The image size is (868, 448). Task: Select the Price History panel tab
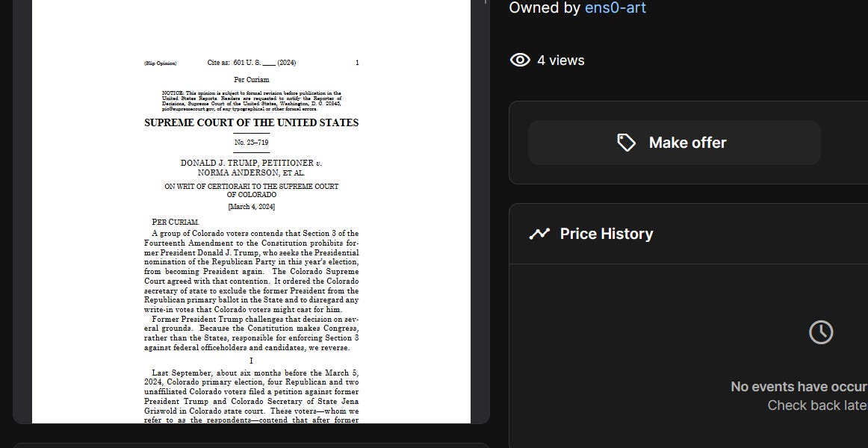[607, 233]
